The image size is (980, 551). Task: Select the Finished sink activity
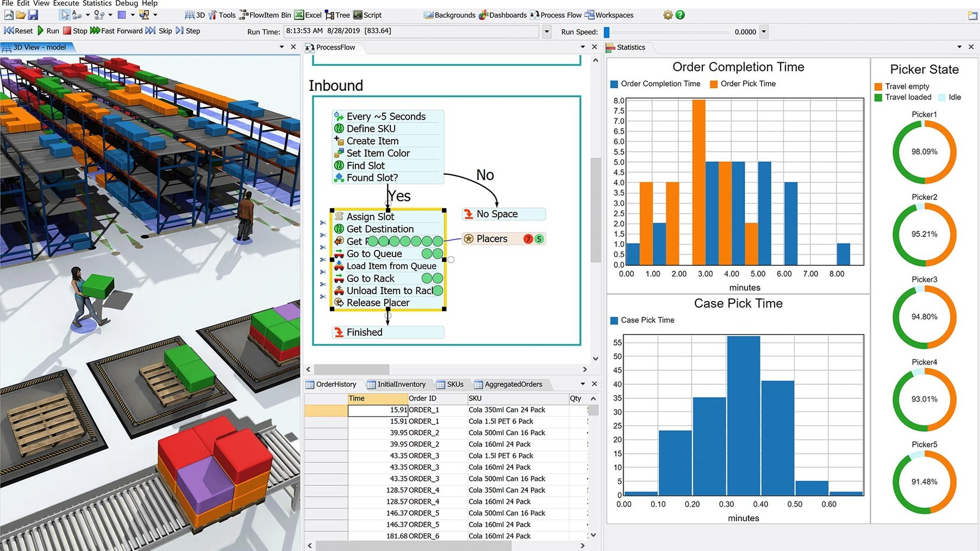tap(387, 333)
